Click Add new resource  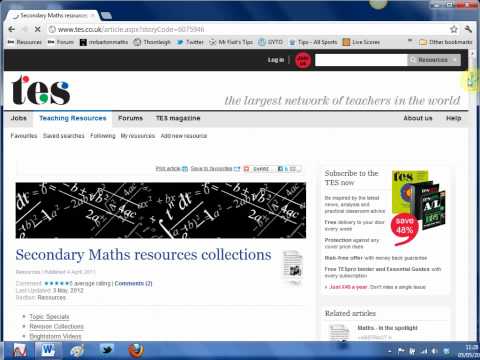coord(184,136)
